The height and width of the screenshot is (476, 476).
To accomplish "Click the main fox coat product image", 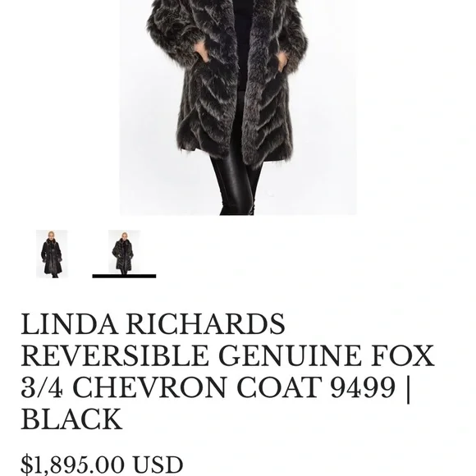I will (238, 108).
